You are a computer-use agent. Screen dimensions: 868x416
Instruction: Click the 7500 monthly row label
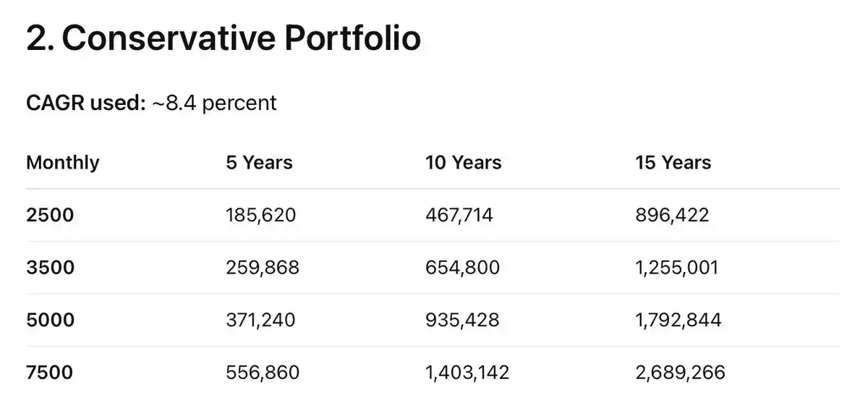[x=50, y=373]
